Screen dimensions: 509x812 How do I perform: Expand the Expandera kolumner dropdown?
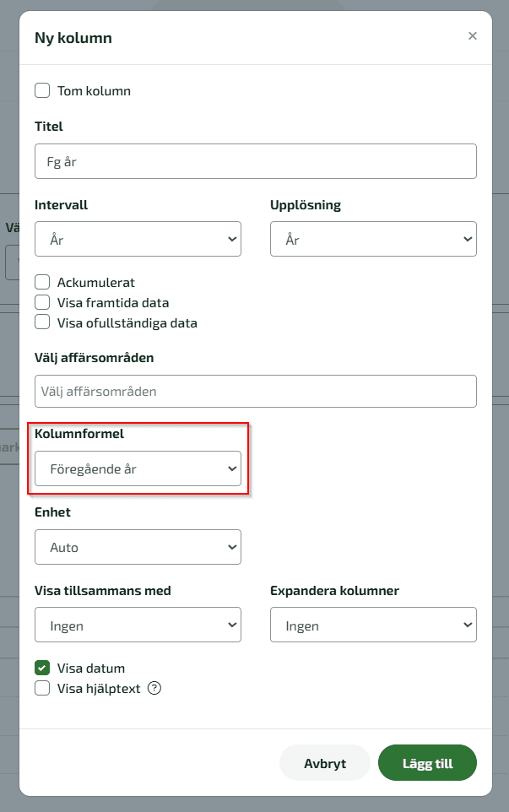(373, 625)
